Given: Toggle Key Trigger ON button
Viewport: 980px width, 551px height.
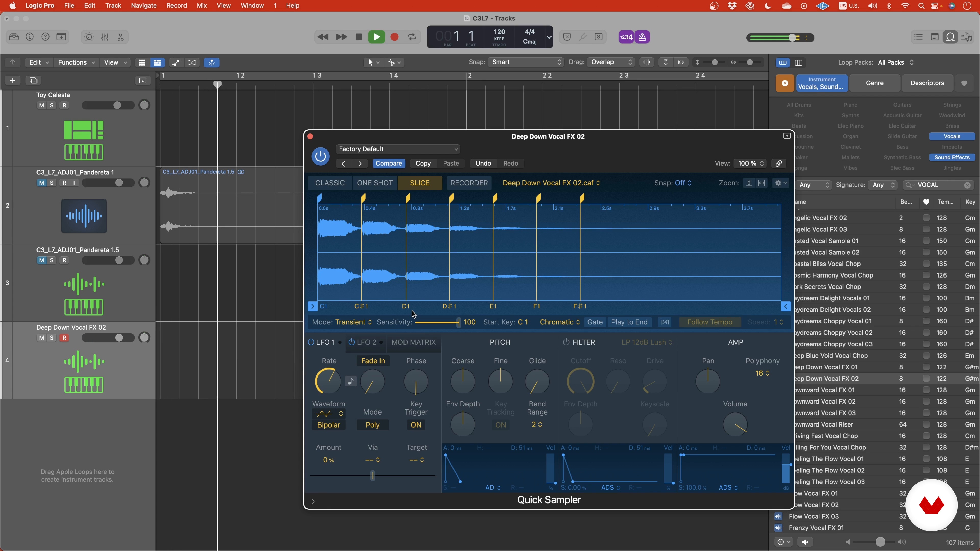Looking at the screenshot, I should [416, 425].
